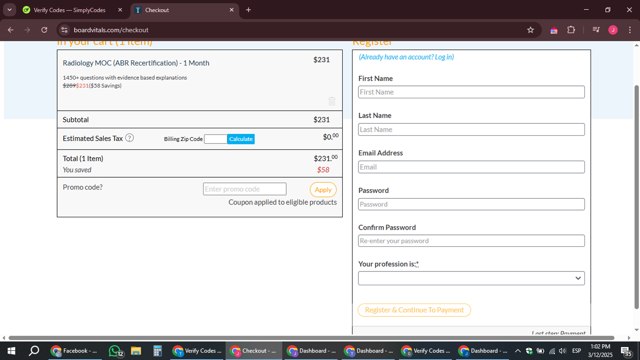640x360 pixels.
Task: Click into the Last Name field
Action: (471, 129)
